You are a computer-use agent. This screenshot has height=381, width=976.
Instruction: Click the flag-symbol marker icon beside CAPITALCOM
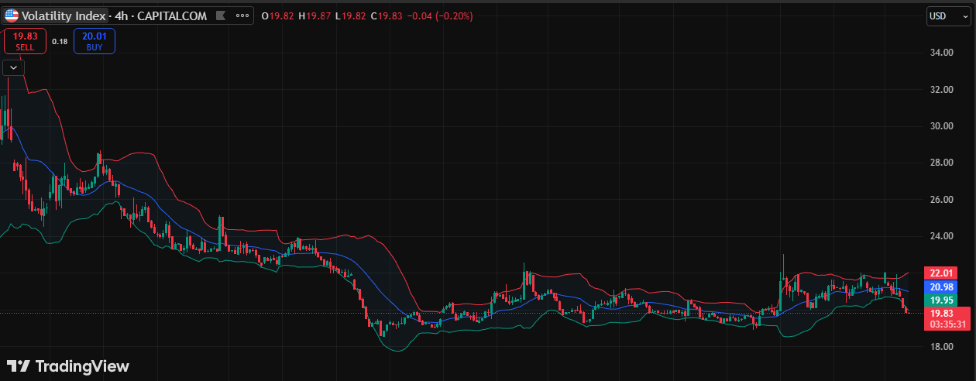(x=220, y=16)
